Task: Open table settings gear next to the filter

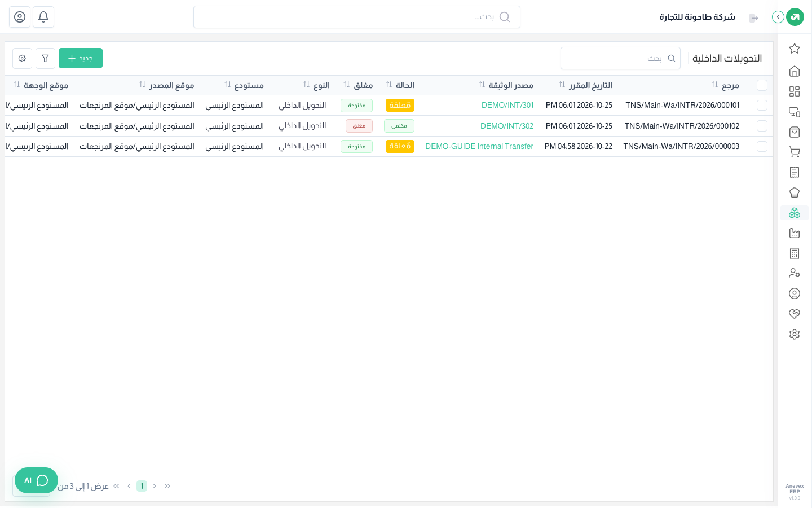Action: tap(22, 58)
